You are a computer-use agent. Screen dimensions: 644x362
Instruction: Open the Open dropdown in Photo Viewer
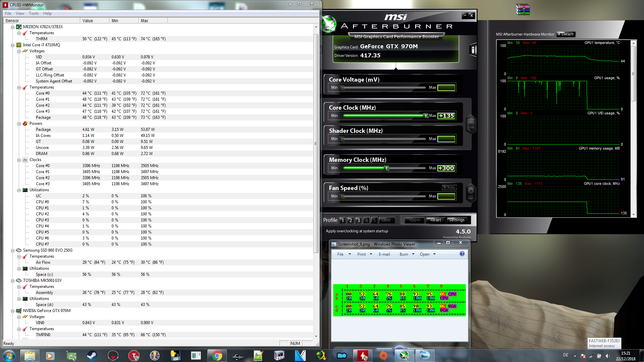click(x=428, y=254)
